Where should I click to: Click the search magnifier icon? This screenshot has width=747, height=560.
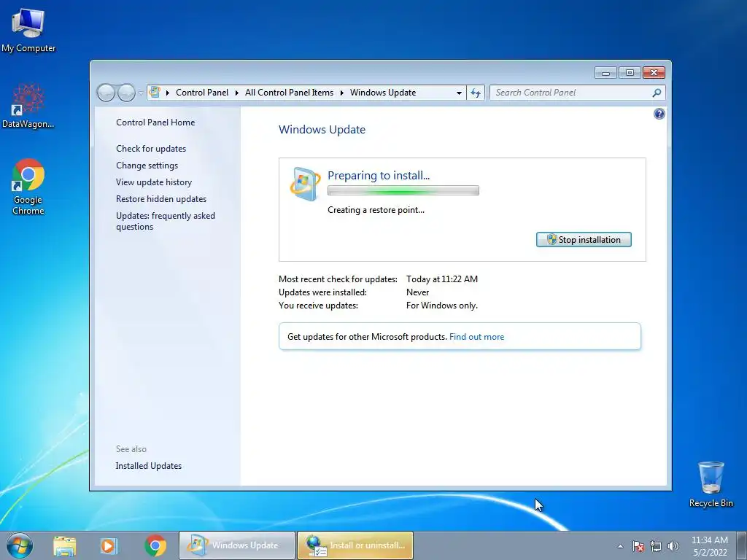[x=657, y=93]
